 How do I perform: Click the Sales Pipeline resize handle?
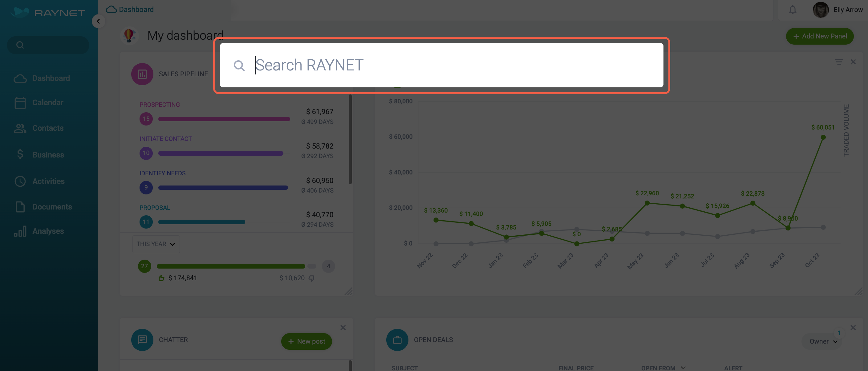pyautogui.click(x=348, y=292)
